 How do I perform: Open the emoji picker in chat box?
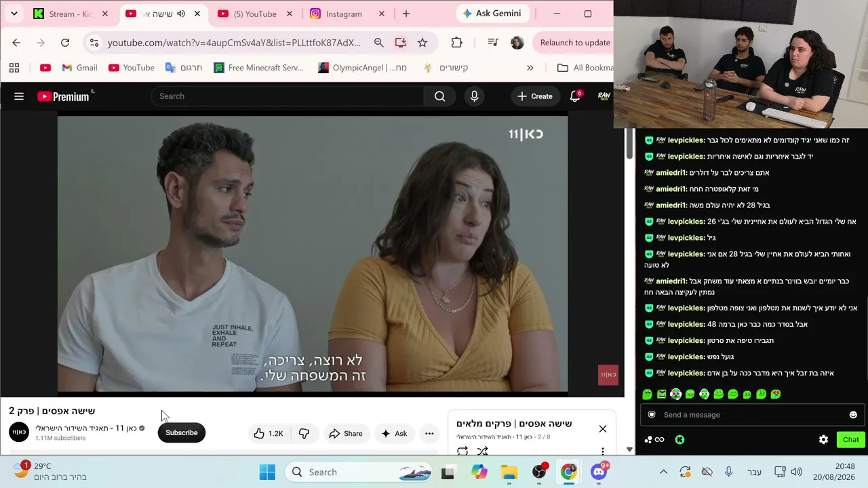pyautogui.click(x=853, y=415)
